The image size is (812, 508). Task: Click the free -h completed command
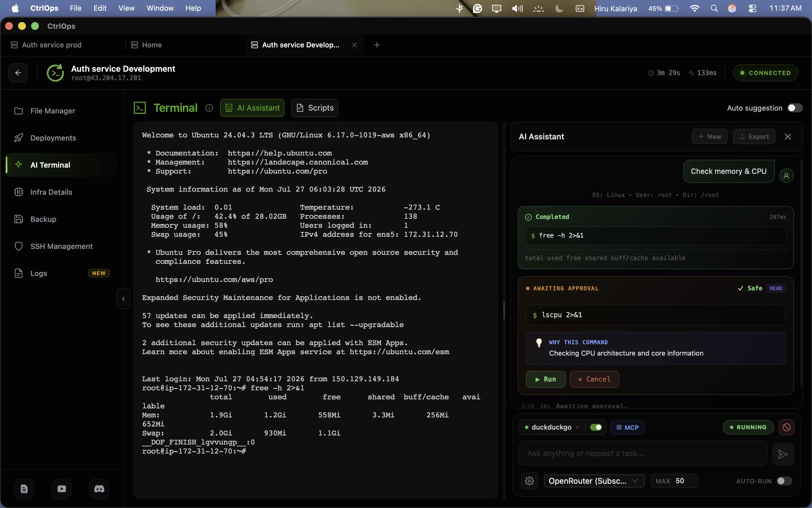click(656, 236)
